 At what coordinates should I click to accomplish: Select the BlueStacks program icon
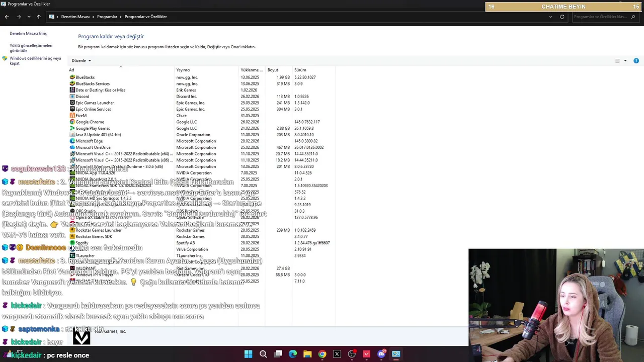(72, 77)
